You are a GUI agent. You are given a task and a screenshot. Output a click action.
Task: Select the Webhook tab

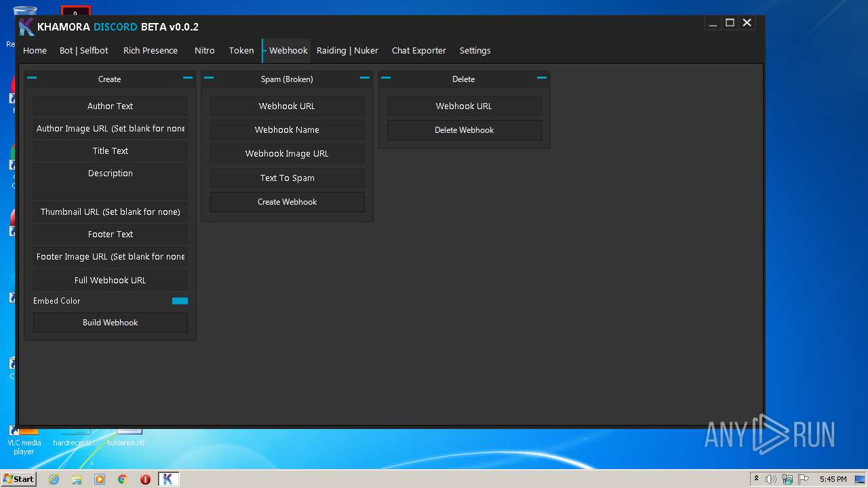(x=288, y=51)
